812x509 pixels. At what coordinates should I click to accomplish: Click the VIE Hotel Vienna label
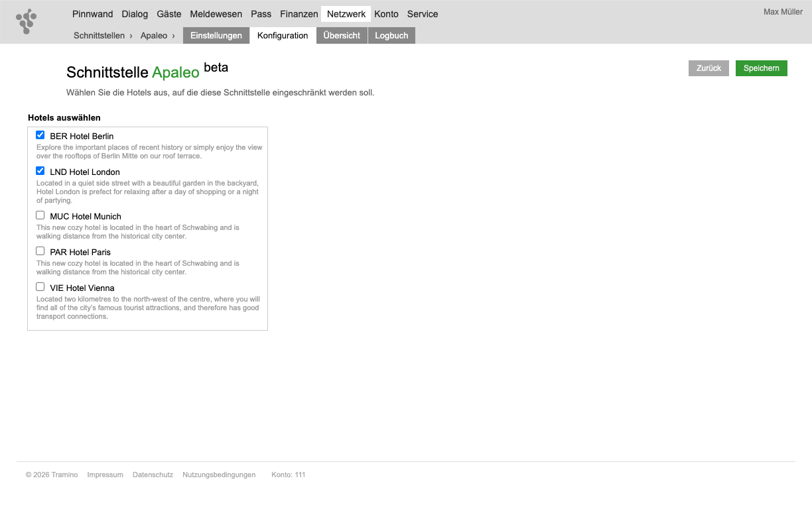point(82,288)
